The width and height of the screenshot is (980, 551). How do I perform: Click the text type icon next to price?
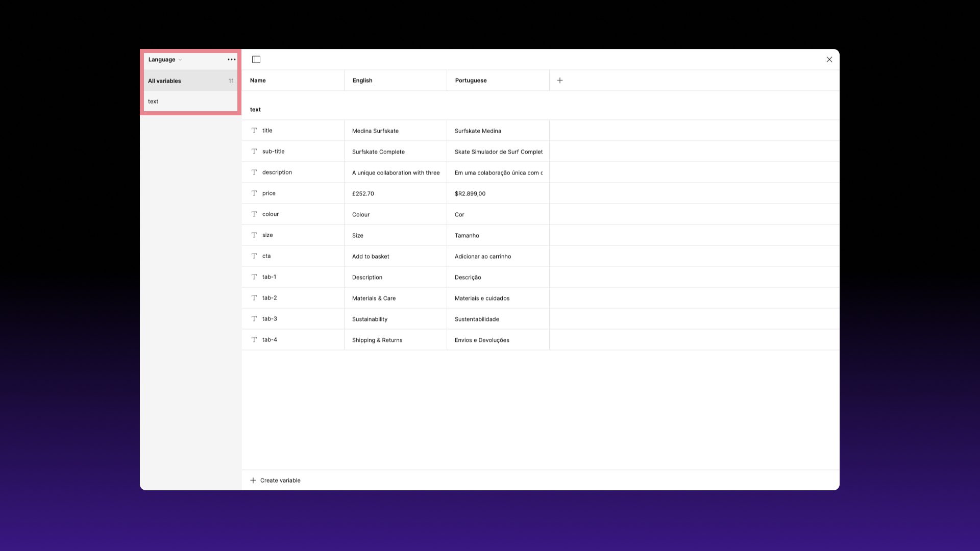coord(254,193)
